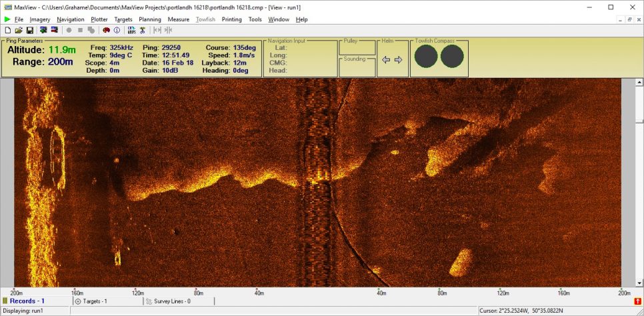The image size is (644, 316).
Task: Click the compress range arrows icon
Action: pyautogui.click(x=169, y=30)
